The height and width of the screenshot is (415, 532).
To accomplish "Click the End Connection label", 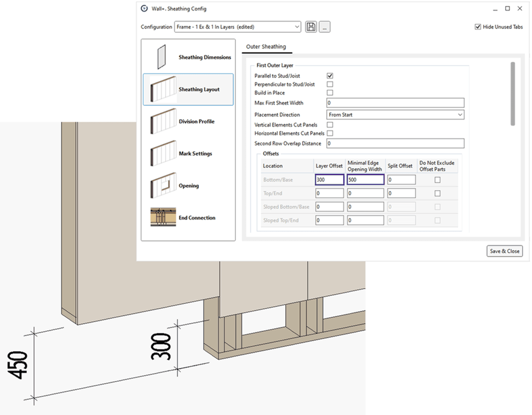I will click(x=197, y=217).
